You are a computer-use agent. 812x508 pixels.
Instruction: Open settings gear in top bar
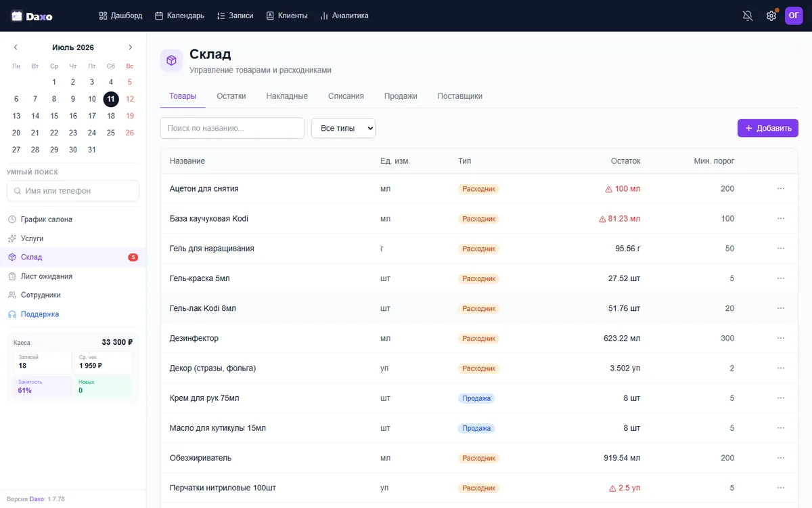pos(771,16)
